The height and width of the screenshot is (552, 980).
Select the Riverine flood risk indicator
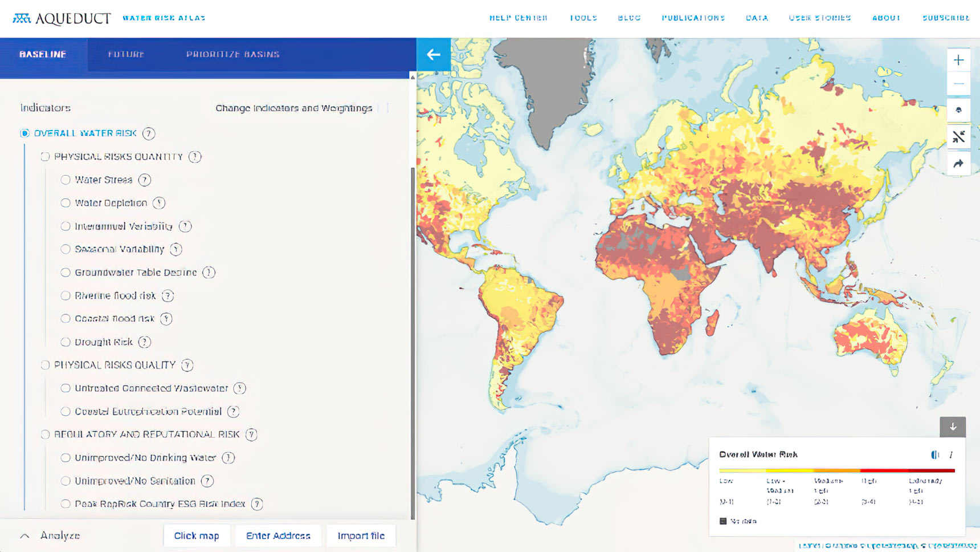tap(66, 296)
